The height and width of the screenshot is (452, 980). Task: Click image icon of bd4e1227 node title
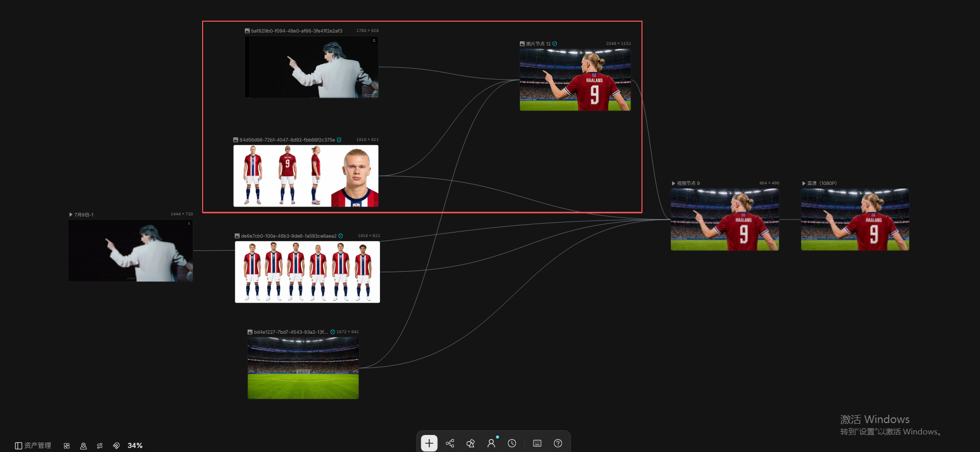250,332
